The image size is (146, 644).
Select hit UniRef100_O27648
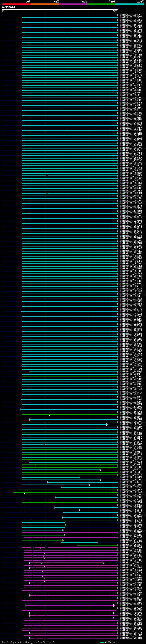click(131, 590)
